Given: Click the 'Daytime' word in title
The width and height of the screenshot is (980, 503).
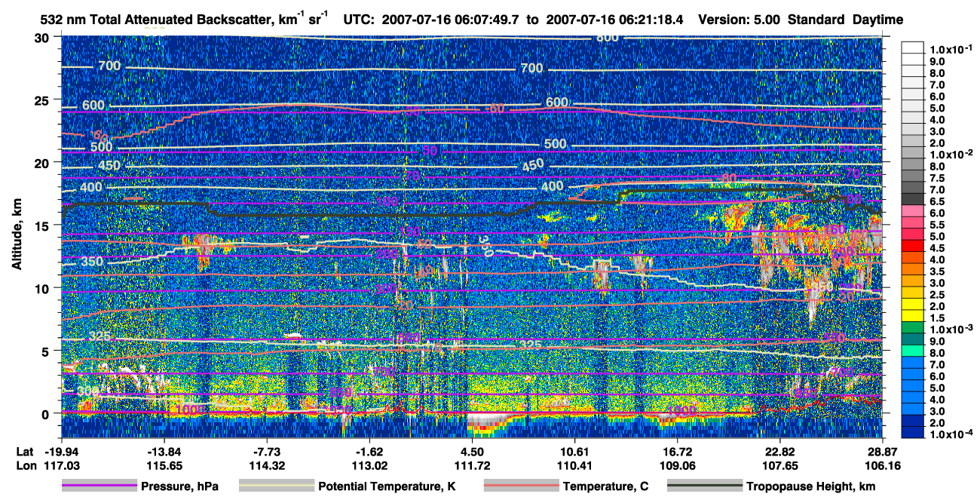Looking at the screenshot, I should [878, 19].
